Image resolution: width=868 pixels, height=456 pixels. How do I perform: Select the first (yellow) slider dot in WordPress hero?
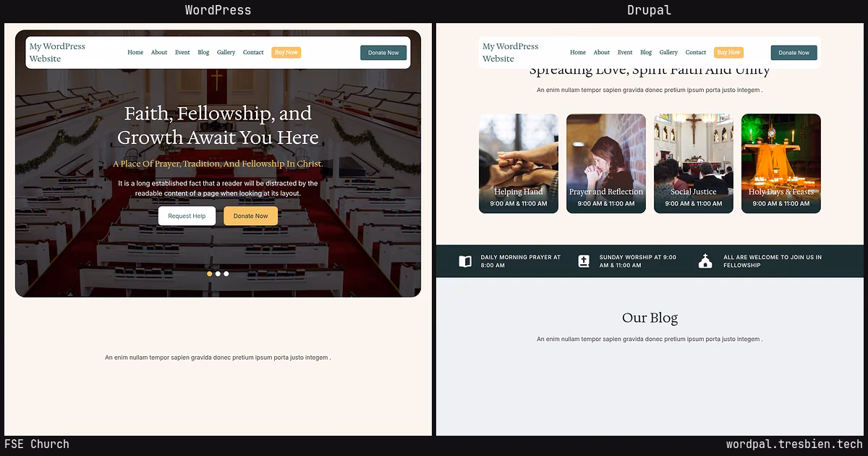(x=210, y=274)
